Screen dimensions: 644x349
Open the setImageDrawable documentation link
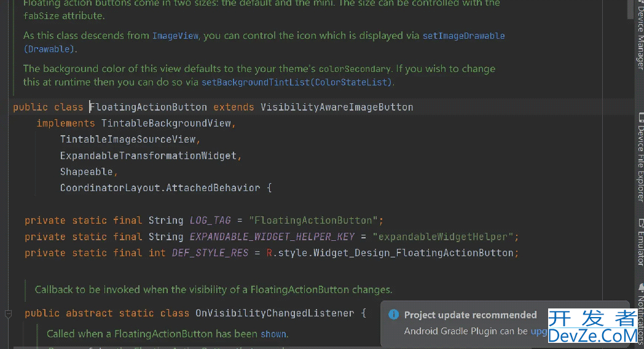pyautogui.click(x=464, y=36)
